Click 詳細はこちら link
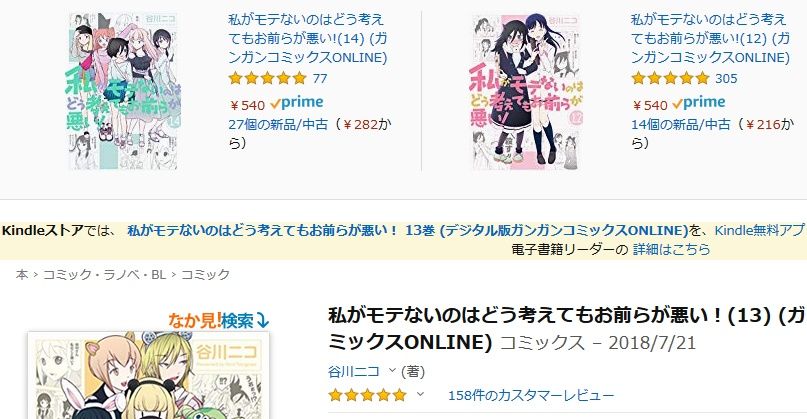This screenshot has height=419, width=807. (x=672, y=250)
